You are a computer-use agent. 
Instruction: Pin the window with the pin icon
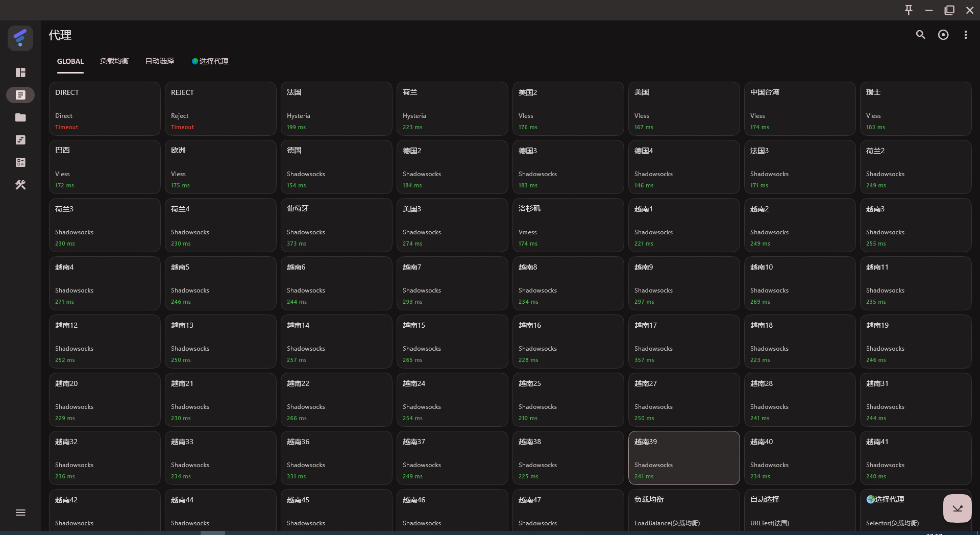[909, 10]
